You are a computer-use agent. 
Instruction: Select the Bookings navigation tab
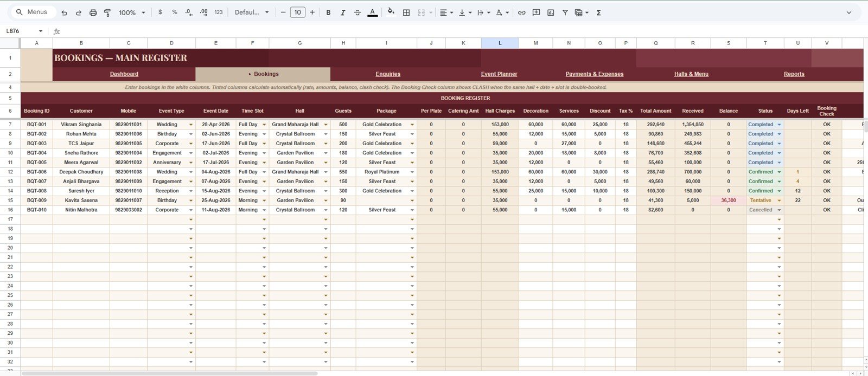[x=263, y=74]
